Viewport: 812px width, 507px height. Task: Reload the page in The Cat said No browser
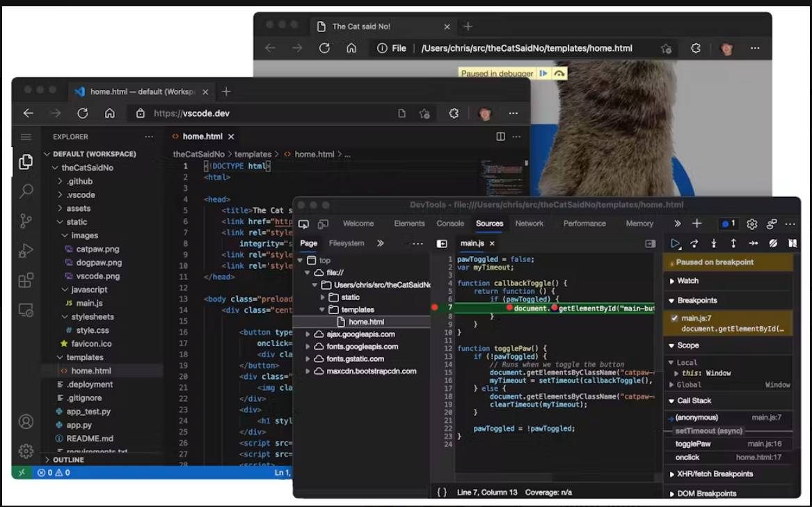pyautogui.click(x=324, y=48)
